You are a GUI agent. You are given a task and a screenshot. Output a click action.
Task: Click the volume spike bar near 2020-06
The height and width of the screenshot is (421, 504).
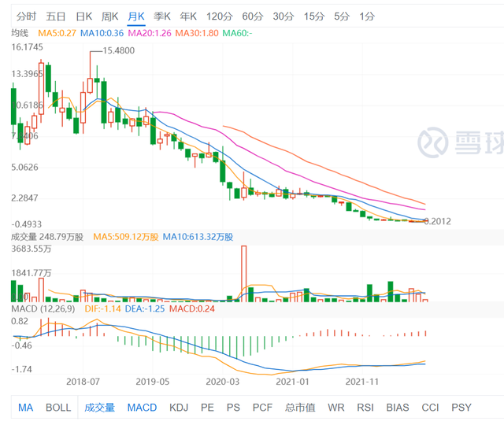(244, 274)
